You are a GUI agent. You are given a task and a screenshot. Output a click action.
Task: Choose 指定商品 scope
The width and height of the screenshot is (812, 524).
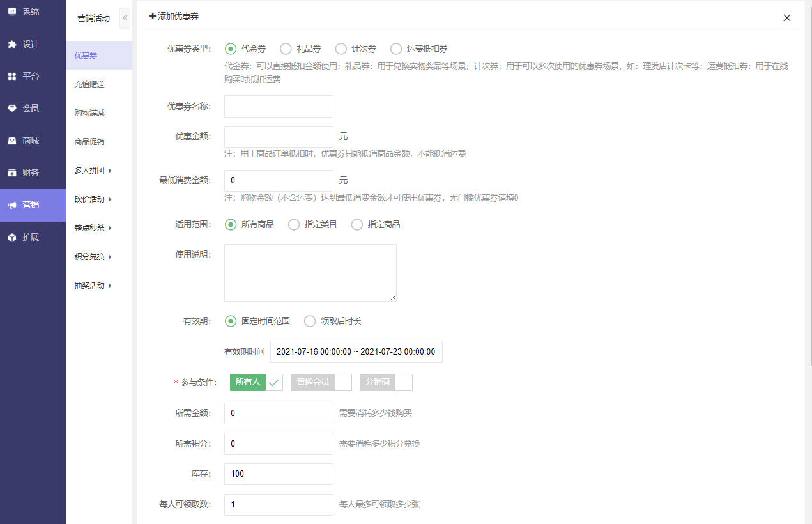click(376, 224)
